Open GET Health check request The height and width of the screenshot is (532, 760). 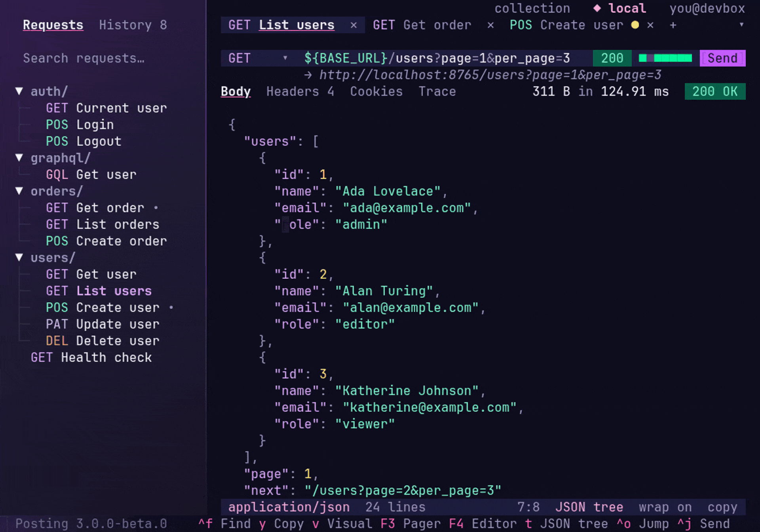coord(91,357)
